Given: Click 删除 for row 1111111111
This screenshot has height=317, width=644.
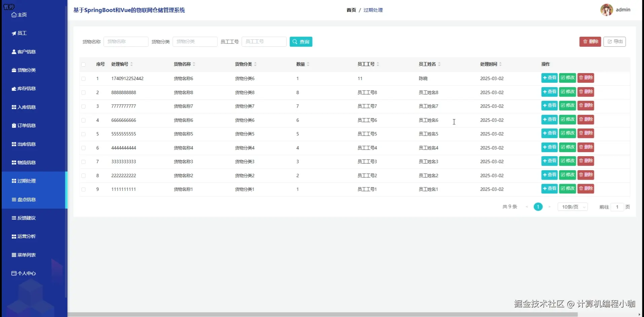Looking at the screenshot, I should pos(586,188).
